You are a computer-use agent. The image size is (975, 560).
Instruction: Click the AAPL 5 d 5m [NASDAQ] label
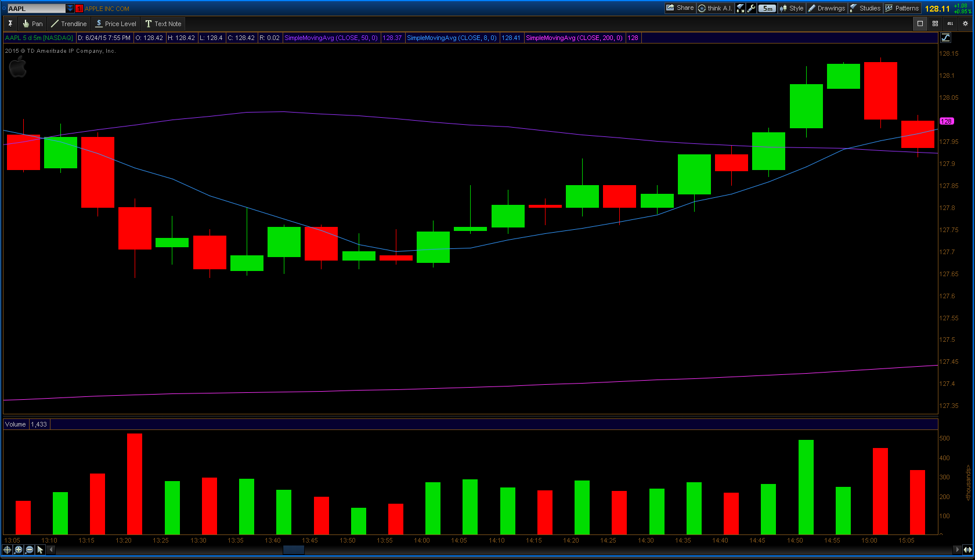coord(39,38)
